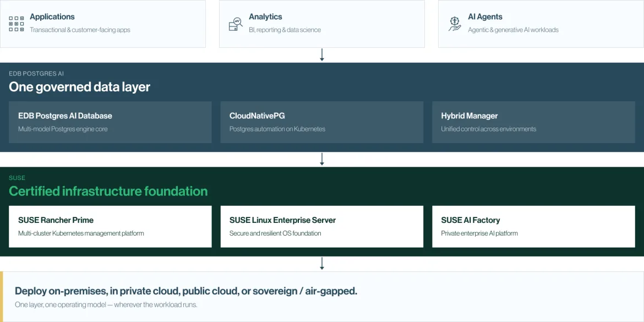Click 'BI, reporting & data science' text

(x=285, y=30)
